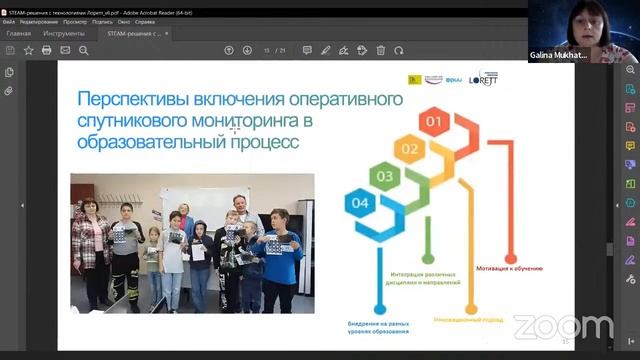Click the find text magnifier in top toolbar
Screen dimensions: 640x360
click(84, 50)
